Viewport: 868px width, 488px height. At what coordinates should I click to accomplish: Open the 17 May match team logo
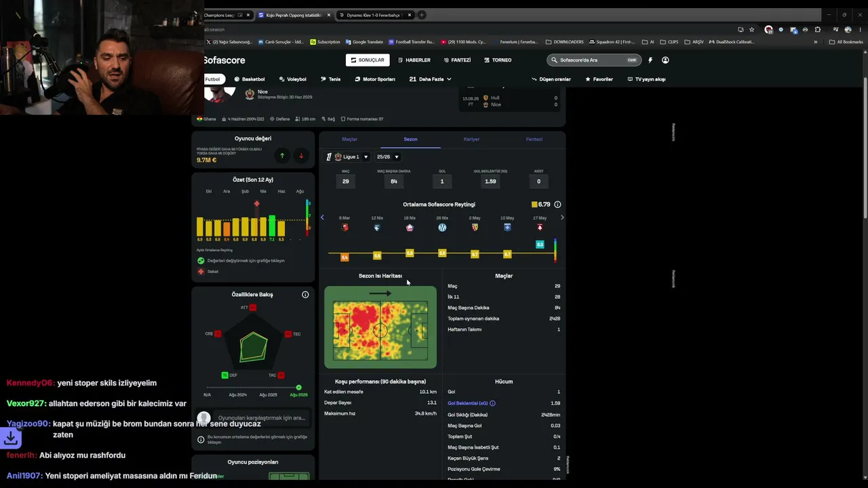[x=540, y=228]
